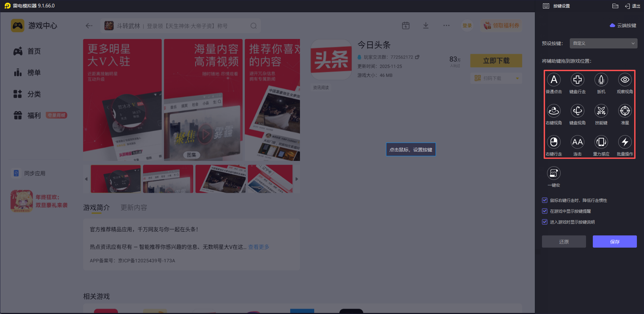Image resolution: width=644 pixels, height=314 pixels.
Task: Pick the 右键视角 (right-click view) icon
Action: 554,111
